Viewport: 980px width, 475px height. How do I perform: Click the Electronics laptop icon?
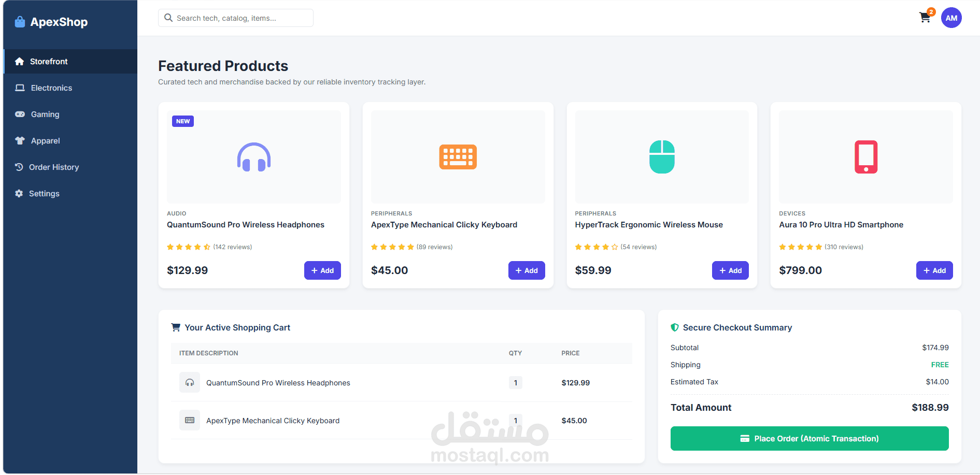(x=20, y=88)
